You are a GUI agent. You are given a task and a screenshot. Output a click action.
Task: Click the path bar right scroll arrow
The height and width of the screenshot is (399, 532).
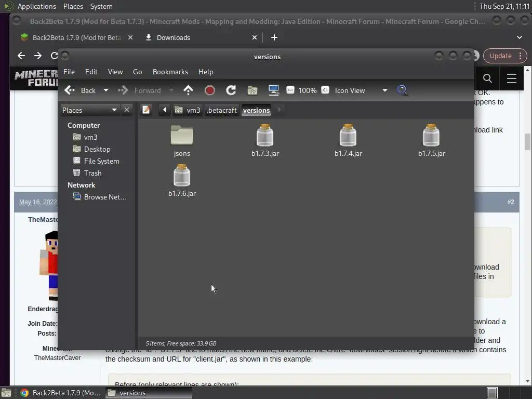click(279, 110)
